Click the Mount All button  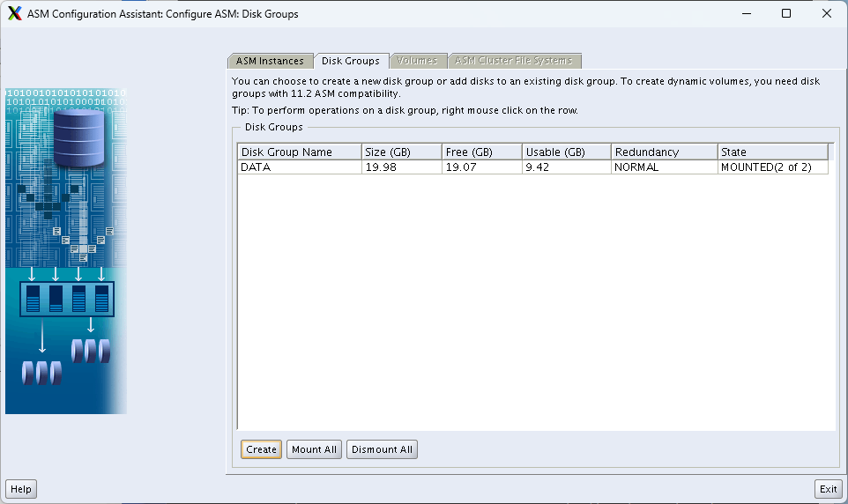314,449
